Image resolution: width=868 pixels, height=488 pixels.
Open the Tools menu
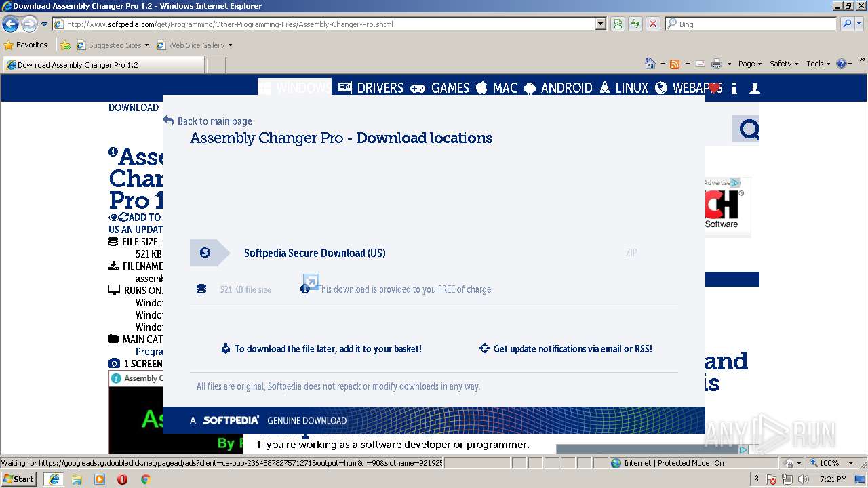click(x=818, y=64)
